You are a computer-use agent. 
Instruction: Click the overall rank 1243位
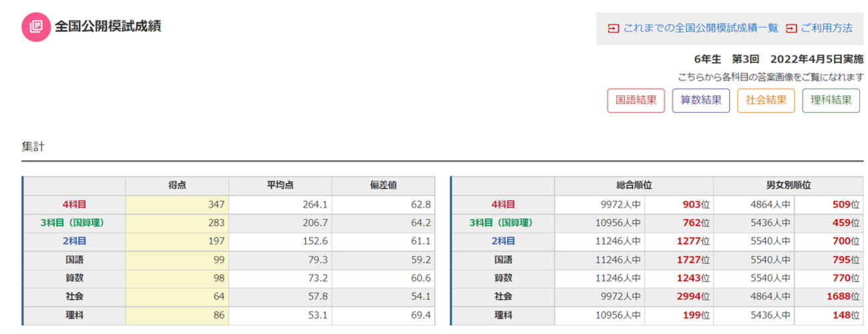pyautogui.click(x=694, y=278)
